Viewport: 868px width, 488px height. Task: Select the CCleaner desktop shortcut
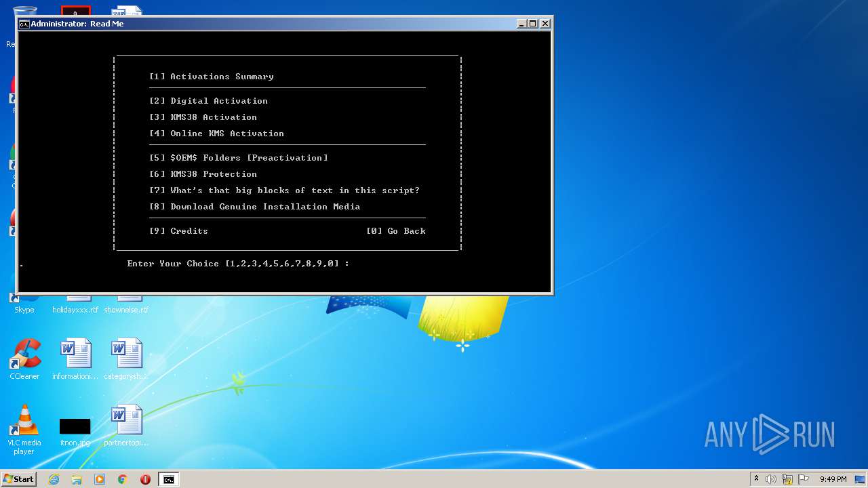[24, 359]
